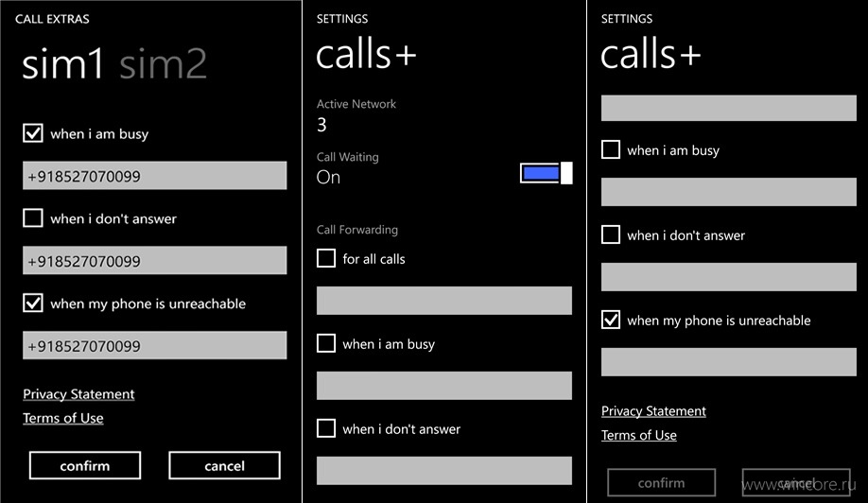Image resolution: width=868 pixels, height=503 pixels.
Task: Tap the confirm button on Call Extras screen
Action: pos(85,465)
